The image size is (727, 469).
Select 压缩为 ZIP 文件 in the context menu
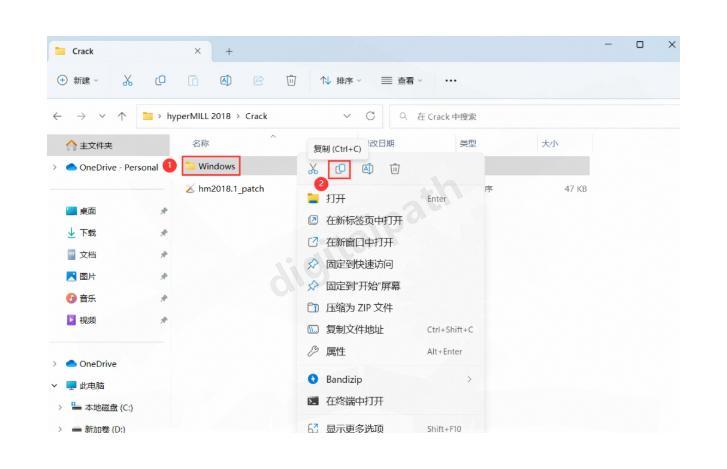(x=390, y=308)
